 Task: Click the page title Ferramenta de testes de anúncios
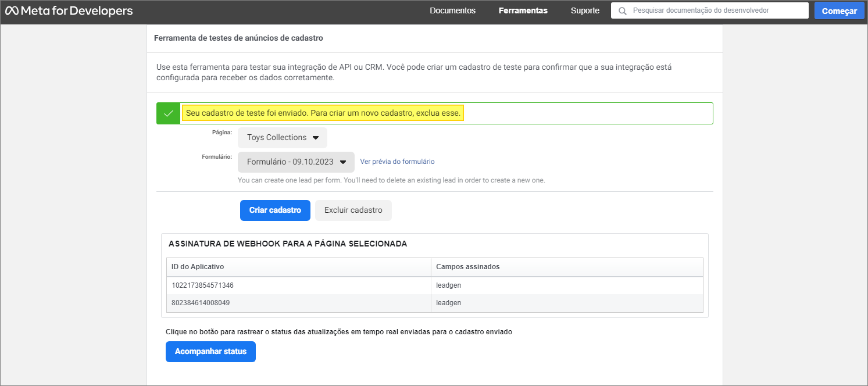pyautogui.click(x=238, y=38)
